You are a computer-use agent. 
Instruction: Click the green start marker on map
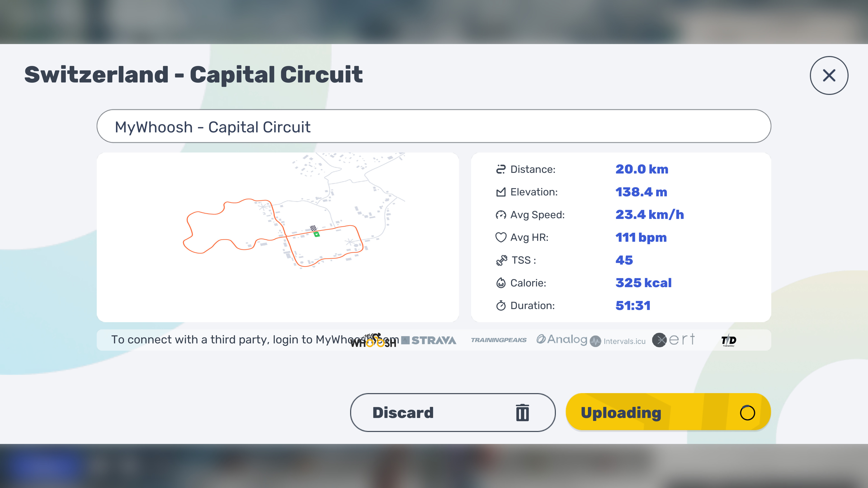click(x=316, y=235)
